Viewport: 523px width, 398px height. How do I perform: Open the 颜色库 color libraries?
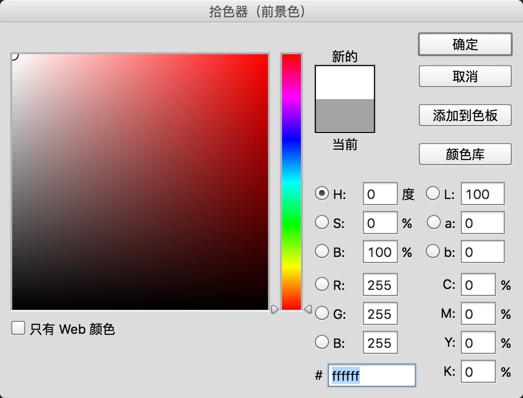465,154
